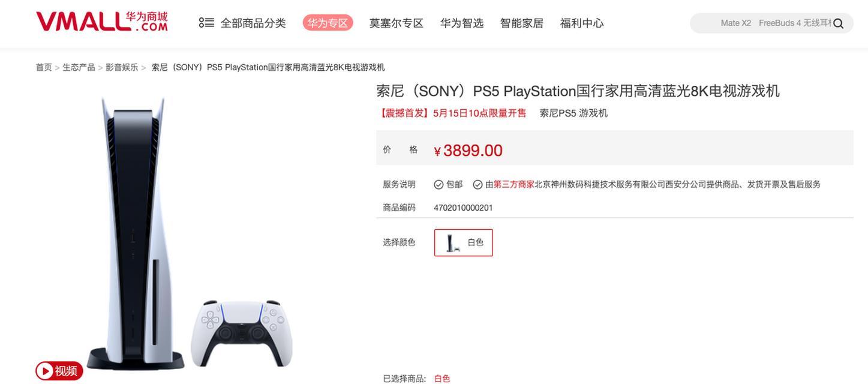The height and width of the screenshot is (384, 868).
Task: Click the DualSense controller image
Action: point(242,333)
